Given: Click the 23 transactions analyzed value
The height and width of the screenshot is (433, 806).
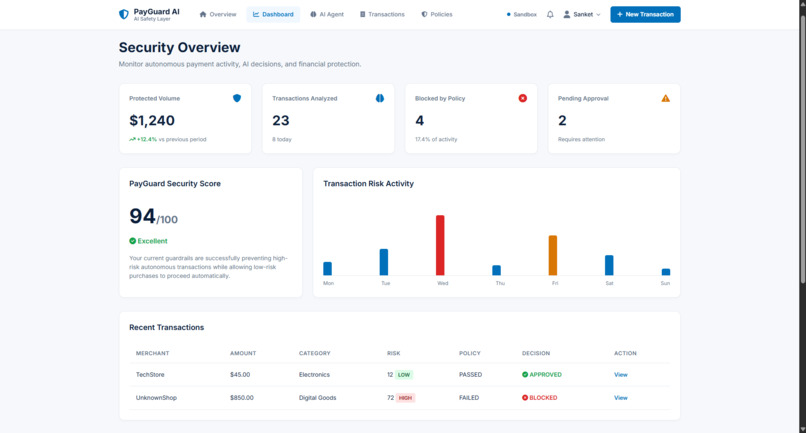Looking at the screenshot, I should tap(281, 120).
